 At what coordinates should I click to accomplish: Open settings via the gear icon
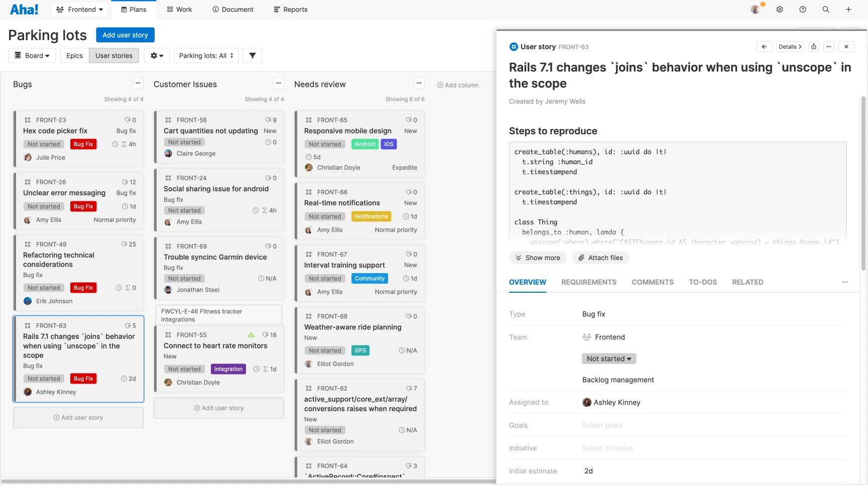pos(779,9)
